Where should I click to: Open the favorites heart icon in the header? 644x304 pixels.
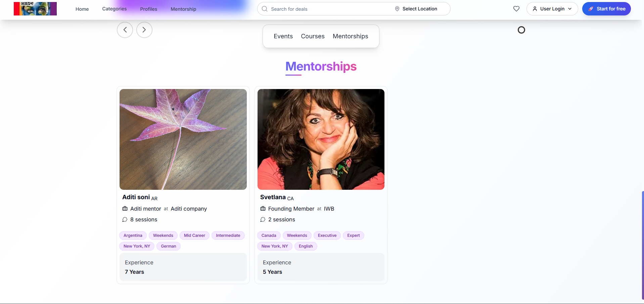(516, 9)
